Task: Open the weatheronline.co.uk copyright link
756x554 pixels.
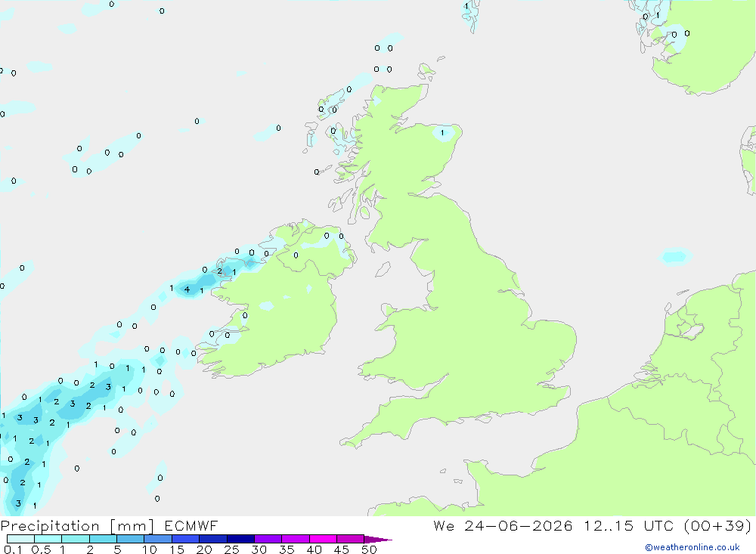Action: (692, 547)
